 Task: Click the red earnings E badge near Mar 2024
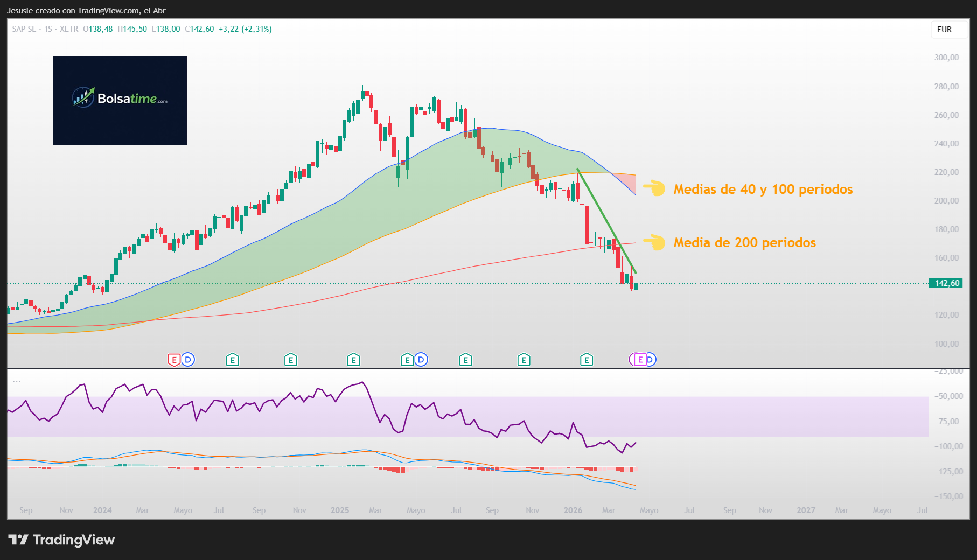[x=175, y=359]
